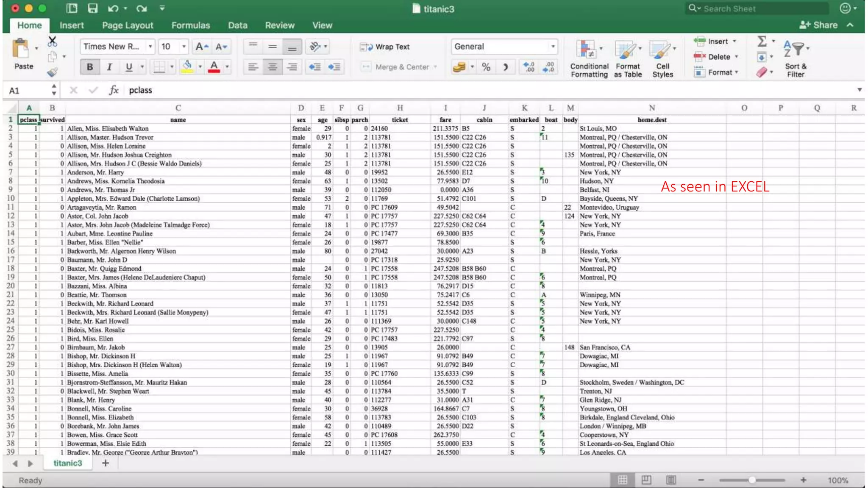Click the Format Painter brush icon

(52, 72)
